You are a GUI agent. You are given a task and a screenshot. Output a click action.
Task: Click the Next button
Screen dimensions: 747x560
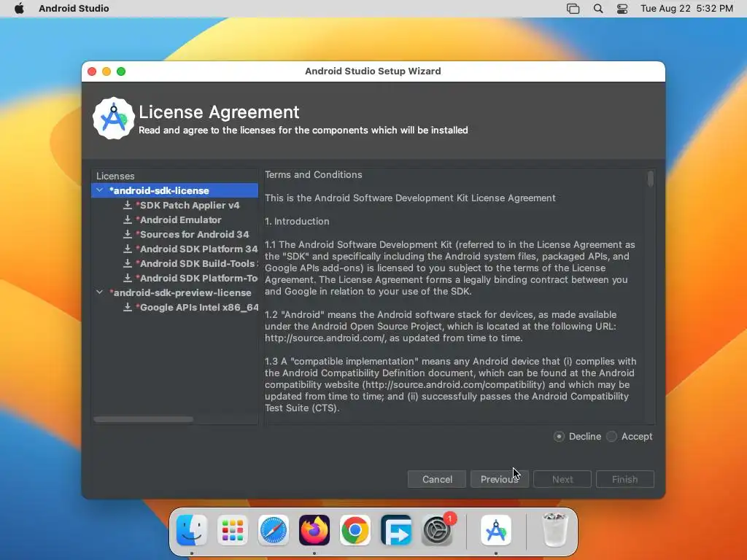[562, 479]
